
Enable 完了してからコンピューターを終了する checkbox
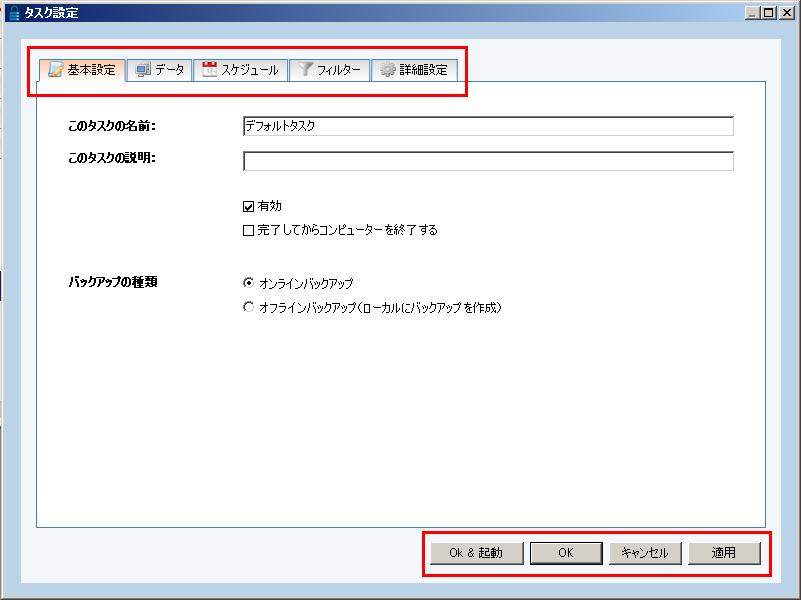[x=248, y=230]
